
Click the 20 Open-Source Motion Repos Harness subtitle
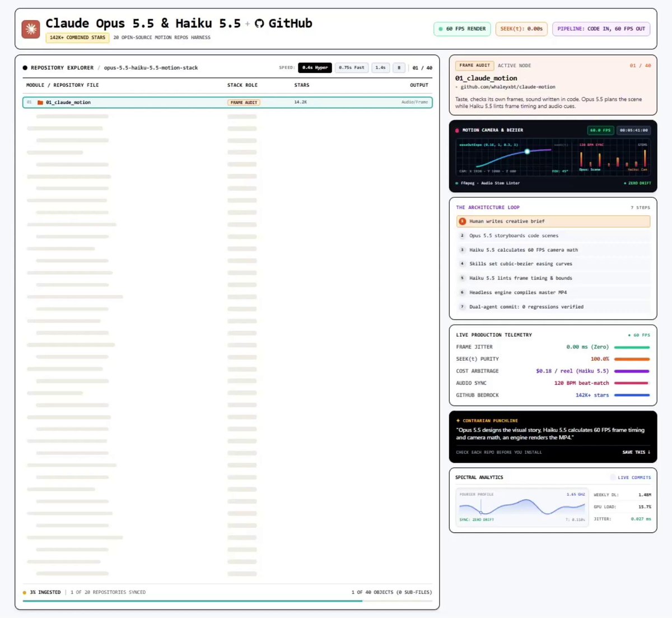[x=162, y=38]
